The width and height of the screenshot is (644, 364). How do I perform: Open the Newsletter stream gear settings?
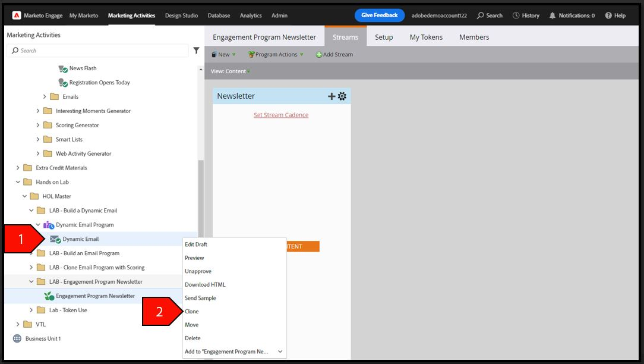click(x=342, y=96)
